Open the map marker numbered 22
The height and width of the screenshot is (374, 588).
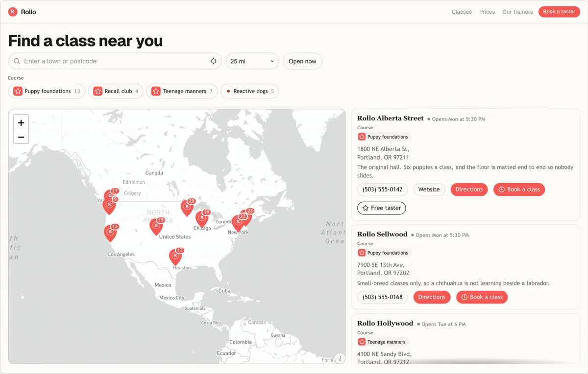[x=238, y=222]
